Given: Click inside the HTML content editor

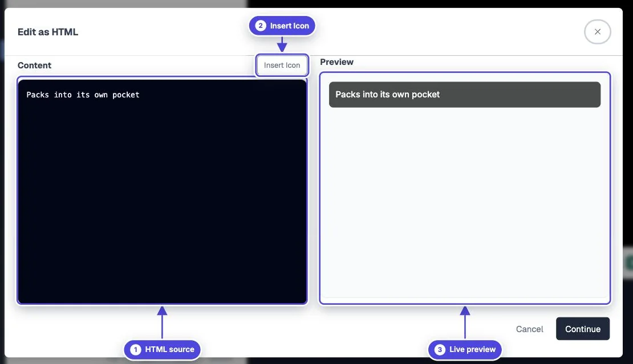Looking at the screenshot, I should [163, 191].
